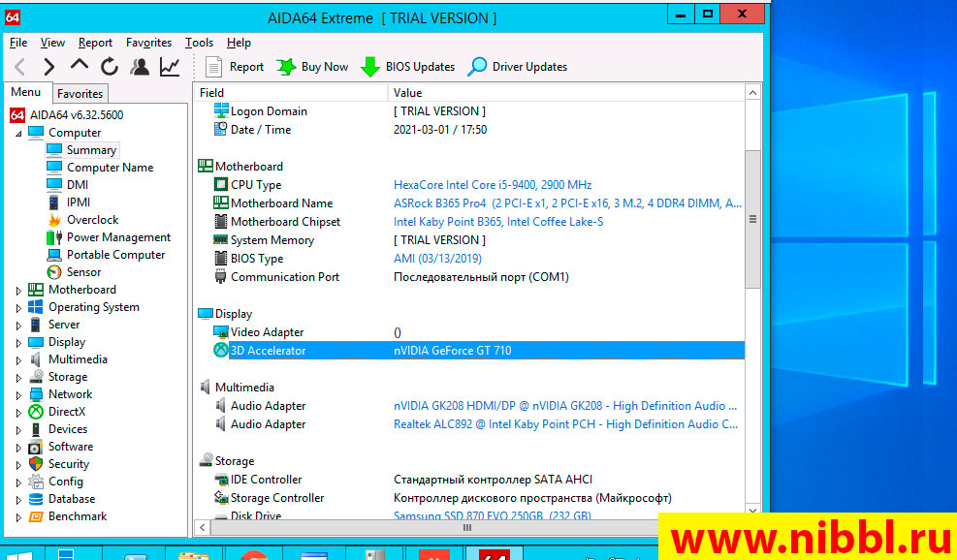Screen dimensions: 957x560
Task: Select the IPMI tree item
Action: (79, 202)
